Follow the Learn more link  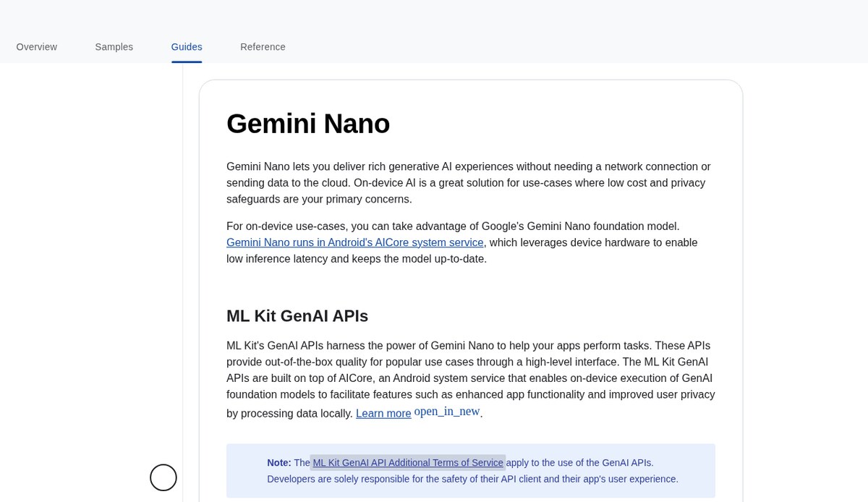point(383,413)
